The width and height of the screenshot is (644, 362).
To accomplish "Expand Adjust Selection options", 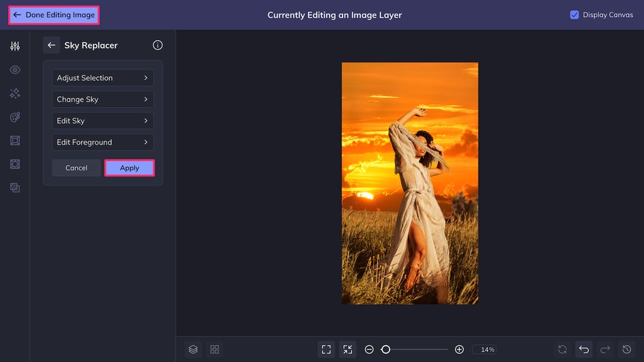I will click(103, 78).
